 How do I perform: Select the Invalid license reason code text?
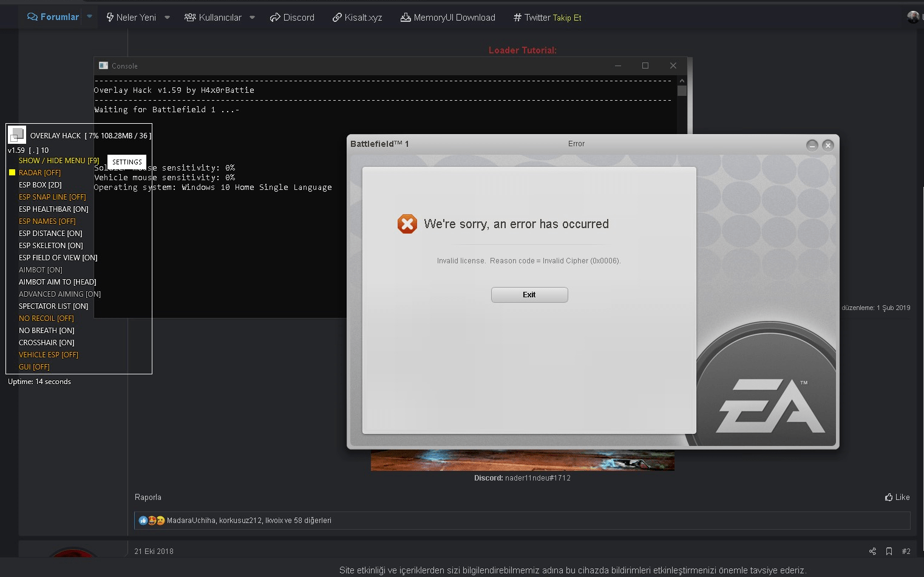pos(529,261)
